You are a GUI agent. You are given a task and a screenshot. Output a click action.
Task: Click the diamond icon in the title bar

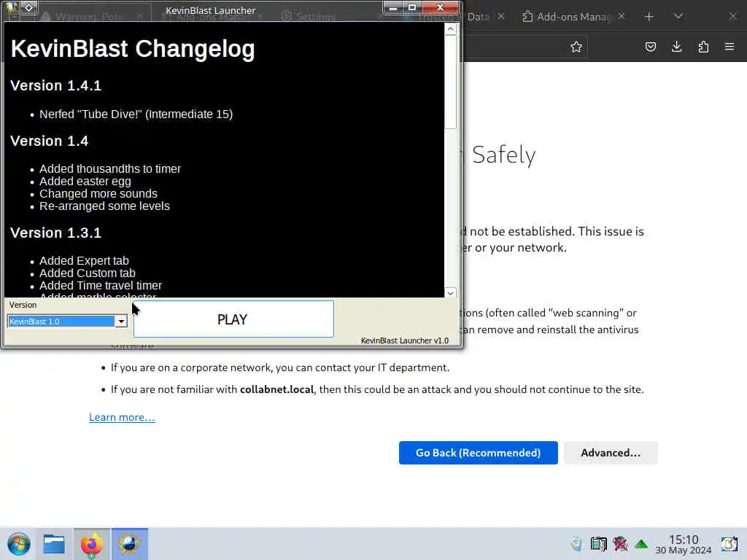tap(28, 7)
